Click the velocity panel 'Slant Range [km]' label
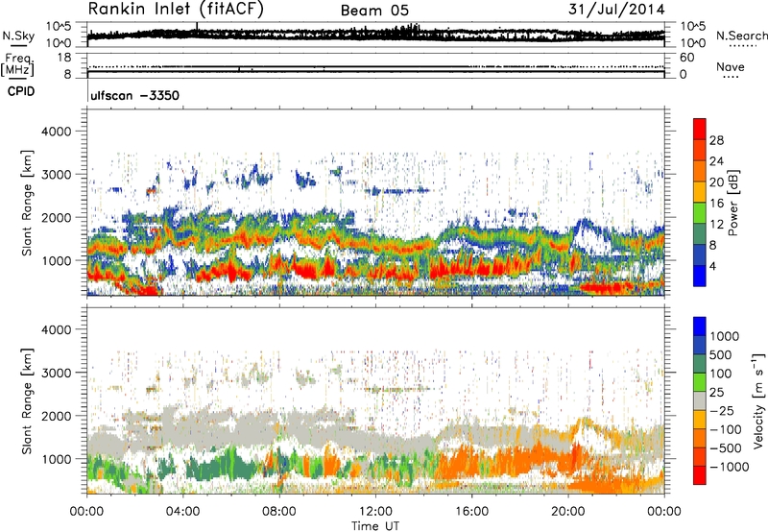768x532 pixels. [x=27, y=401]
